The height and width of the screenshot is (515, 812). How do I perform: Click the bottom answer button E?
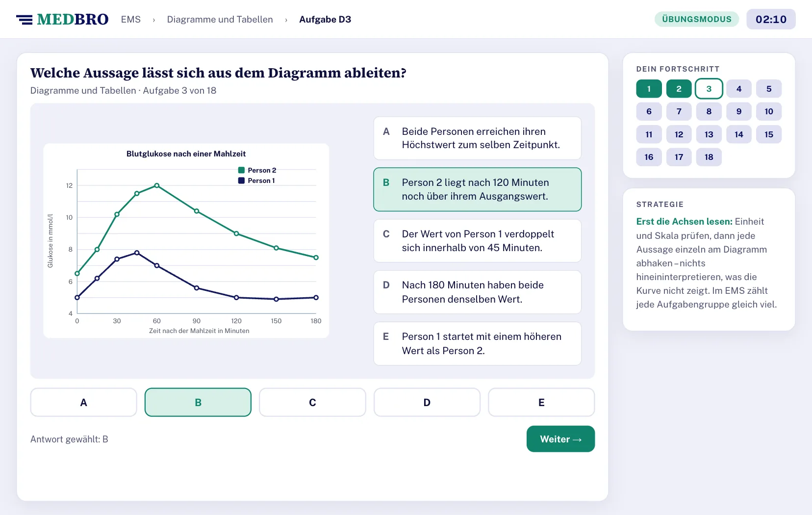pyautogui.click(x=541, y=402)
